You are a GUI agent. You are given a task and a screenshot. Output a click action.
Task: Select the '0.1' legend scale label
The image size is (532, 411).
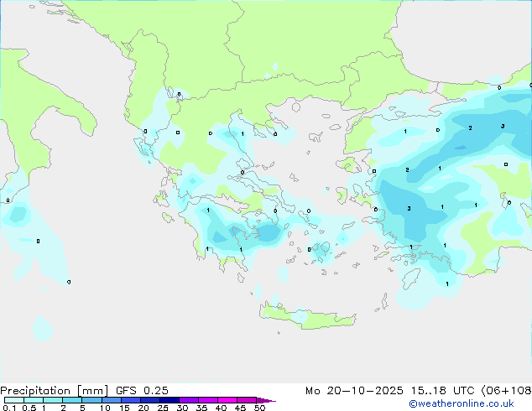[x=9, y=408]
